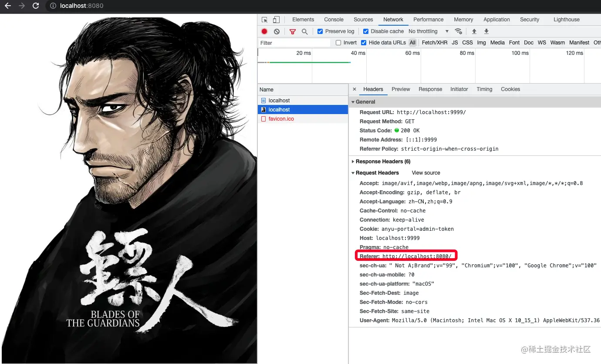Switch to the Preview detail tab
This screenshot has width=601, height=364.
click(x=401, y=89)
